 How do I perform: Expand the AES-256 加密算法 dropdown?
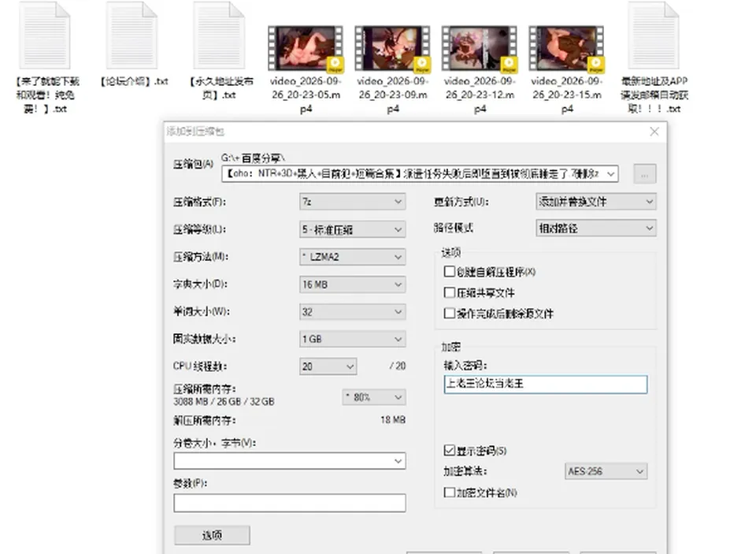(x=606, y=471)
